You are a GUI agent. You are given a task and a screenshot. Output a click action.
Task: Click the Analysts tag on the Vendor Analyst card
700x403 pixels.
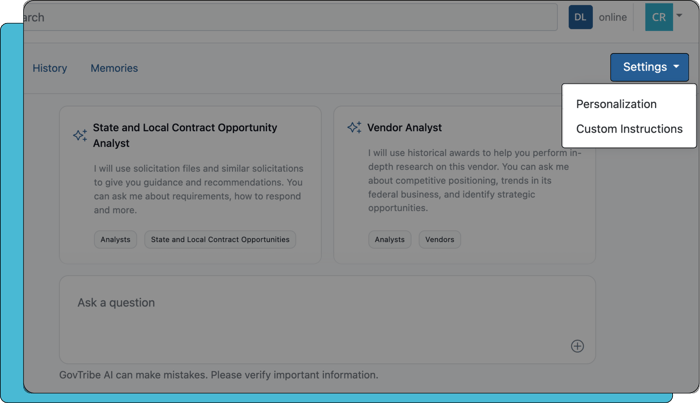(390, 240)
